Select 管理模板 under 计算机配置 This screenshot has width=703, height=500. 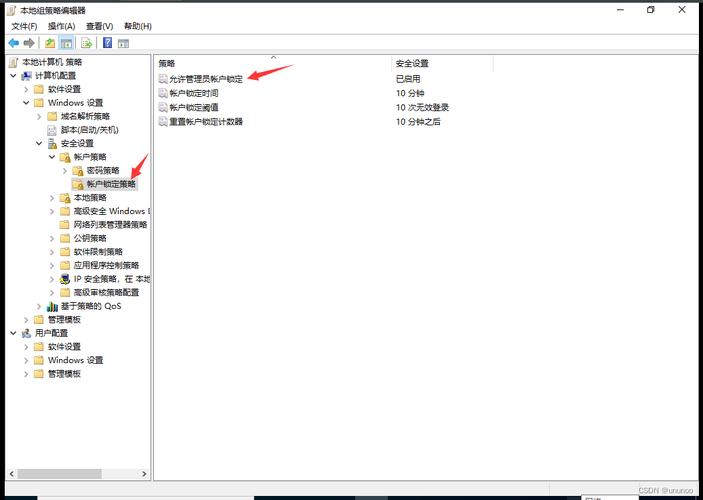click(x=64, y=320)
